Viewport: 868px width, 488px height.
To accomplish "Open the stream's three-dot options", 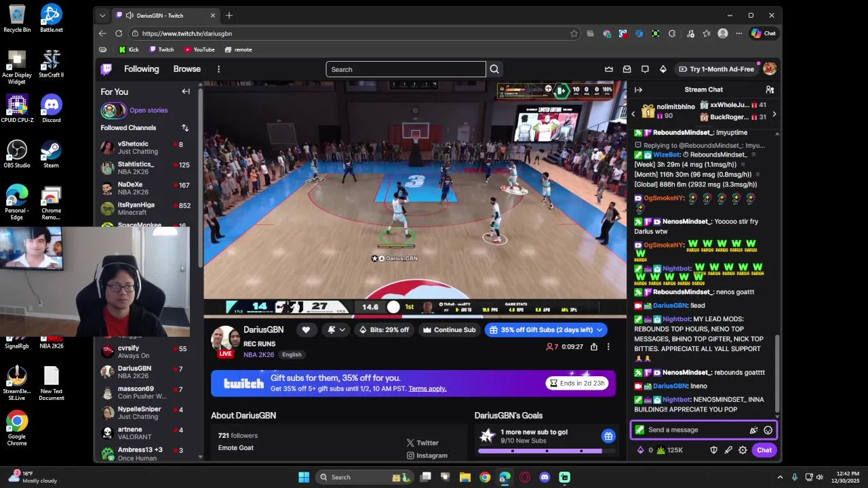I will tap(608, 347).
